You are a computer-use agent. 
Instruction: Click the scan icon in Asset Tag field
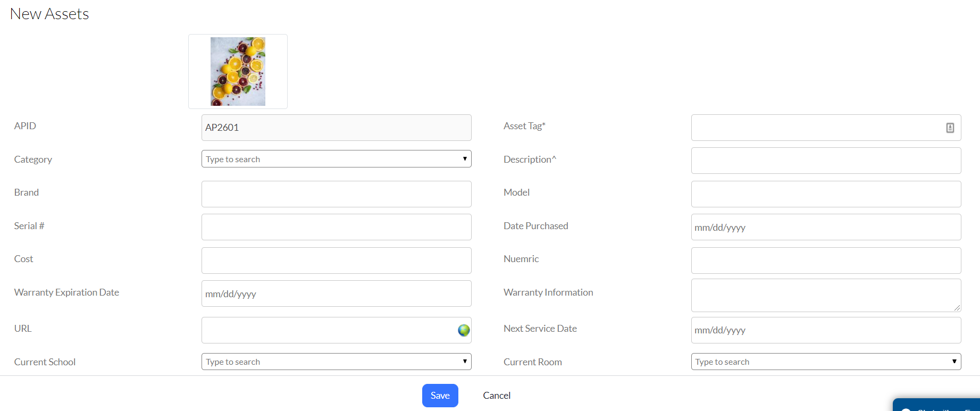click(x=950, y=128)
